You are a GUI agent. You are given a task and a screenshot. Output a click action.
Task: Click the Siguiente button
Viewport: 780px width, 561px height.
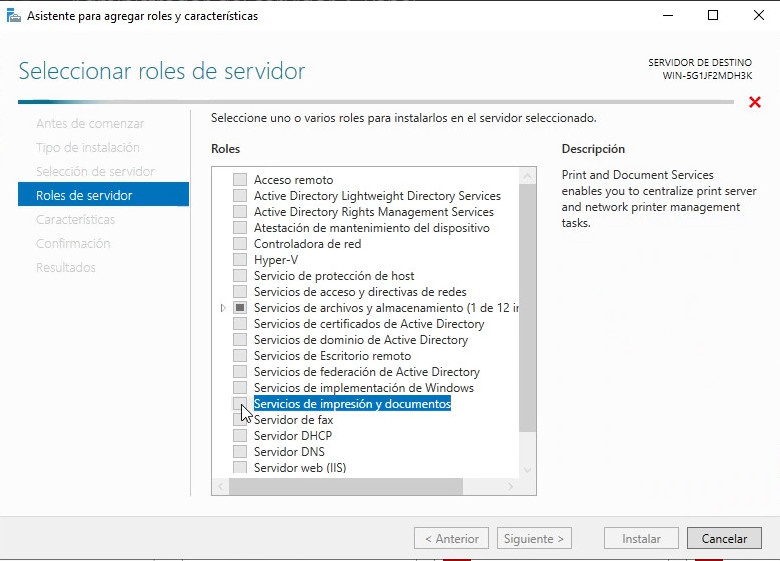(x=536, y=538)
